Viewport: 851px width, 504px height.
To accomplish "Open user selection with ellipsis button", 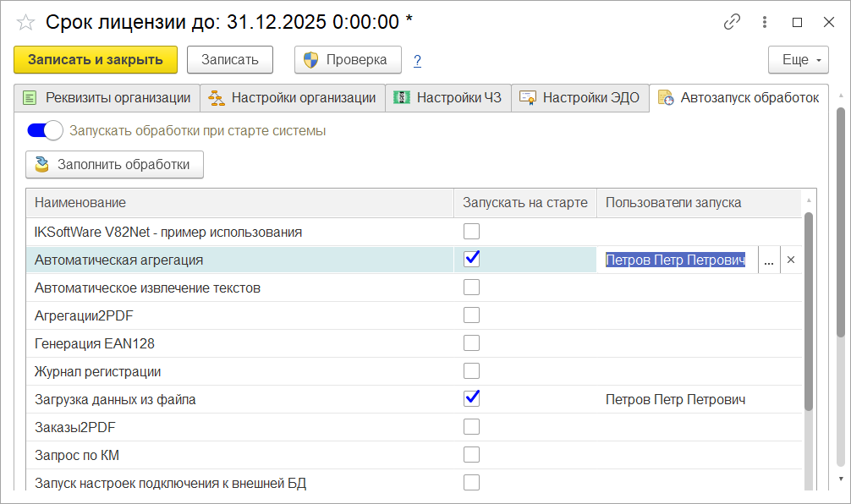I will point(768,260).
